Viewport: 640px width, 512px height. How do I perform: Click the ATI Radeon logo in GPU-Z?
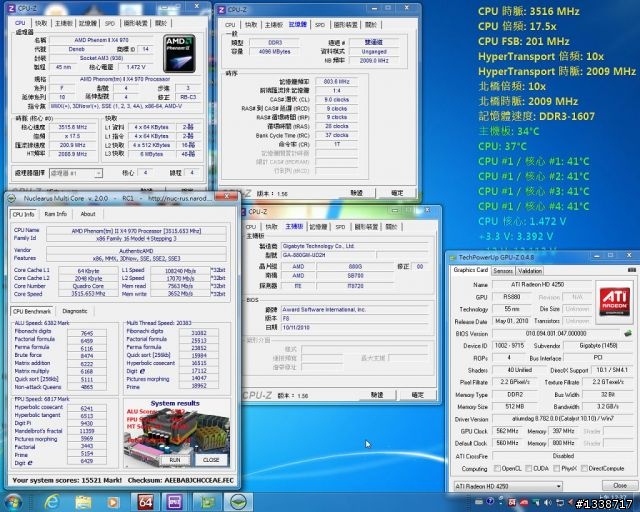pyautogui.click(x=614, y=302)
